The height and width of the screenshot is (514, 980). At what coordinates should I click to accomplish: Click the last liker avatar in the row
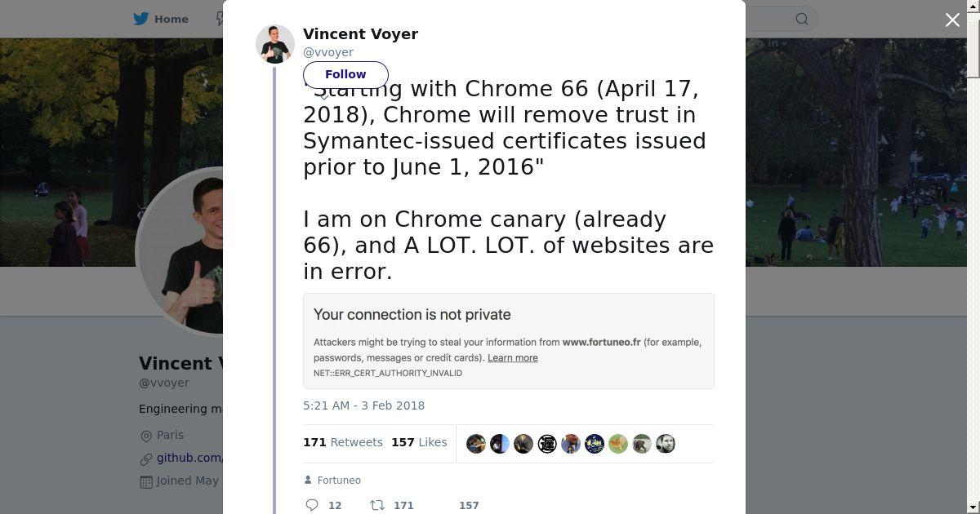tap(666, 444)
